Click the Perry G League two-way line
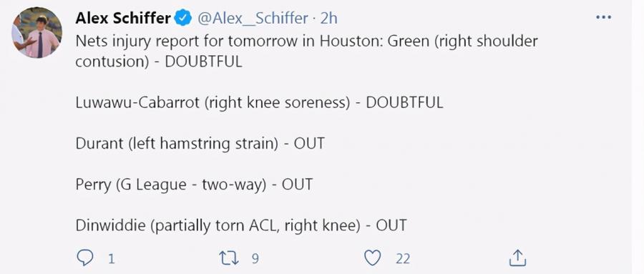The width and height of the screenshot is (644, 274). click(194, 185)
